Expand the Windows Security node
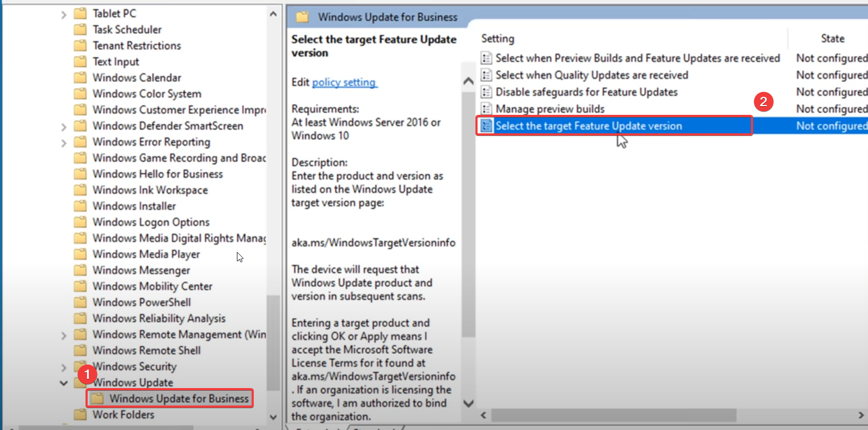The image size is (868, 430). (x=64, y=367)
